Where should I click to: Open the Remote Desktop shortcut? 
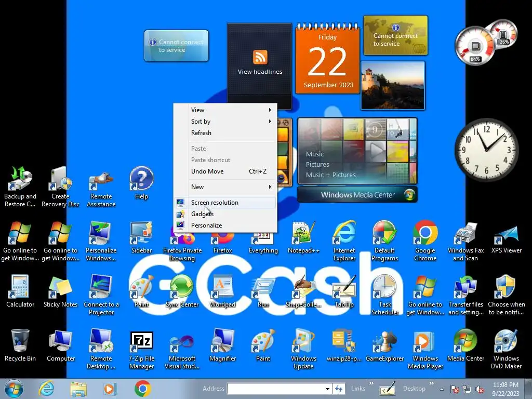tap(101, 349)
